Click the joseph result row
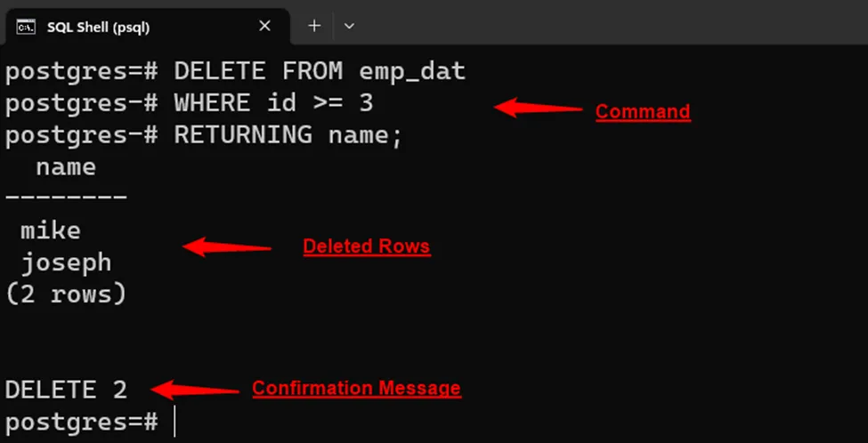The height and width of the screenshot is (443, 868). (66, 263)
